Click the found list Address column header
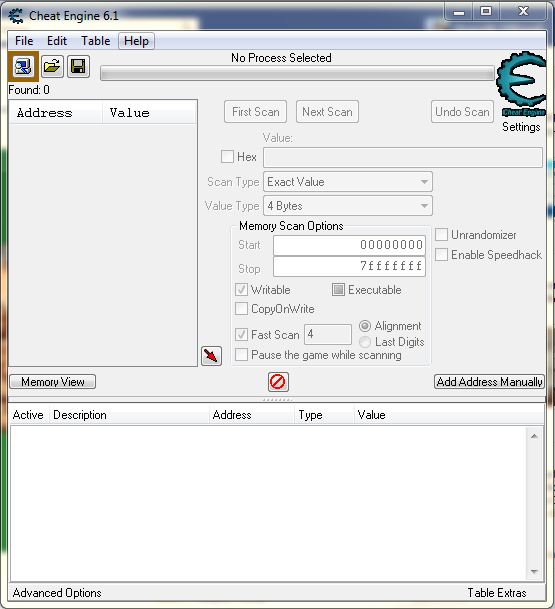This screenshot has height=609, width=555. 56,113
